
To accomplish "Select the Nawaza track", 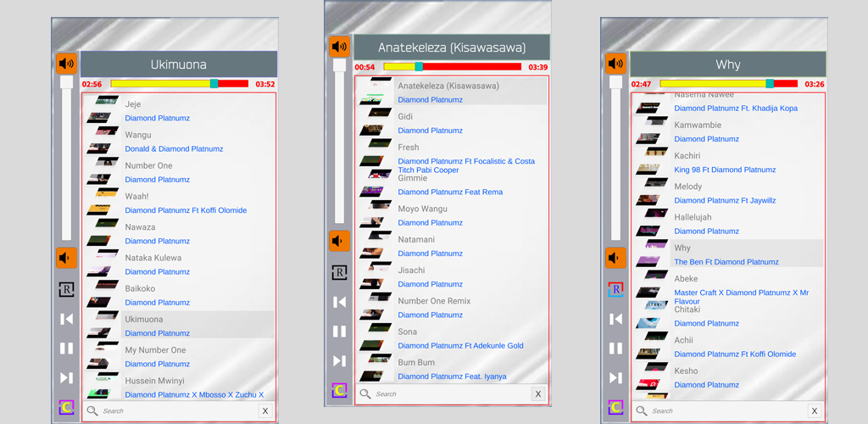I will click(x=178, y=233).
